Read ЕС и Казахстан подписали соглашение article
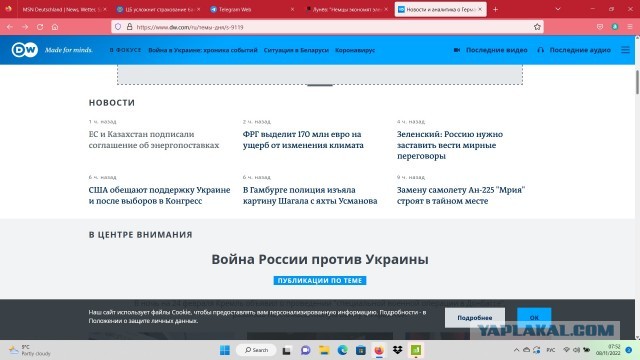The width and height of the screenshot is (640, 360). point(154,140)
